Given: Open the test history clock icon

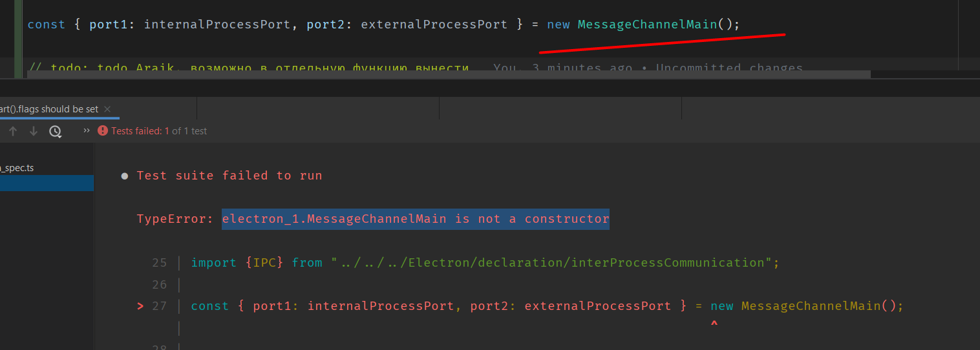Looking at the screenshot, I should [x=56, y=131].
